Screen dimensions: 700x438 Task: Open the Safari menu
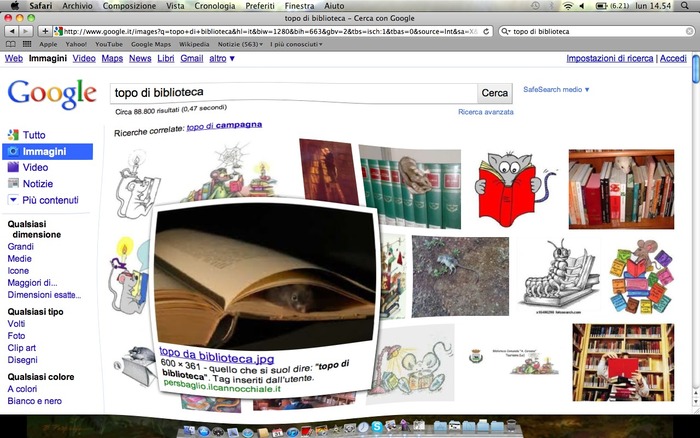(x=41, y=6)
